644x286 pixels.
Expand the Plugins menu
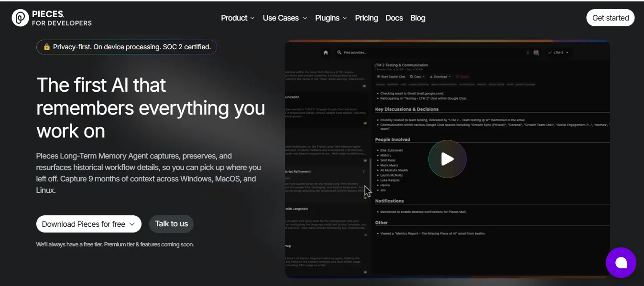point(331,18)
